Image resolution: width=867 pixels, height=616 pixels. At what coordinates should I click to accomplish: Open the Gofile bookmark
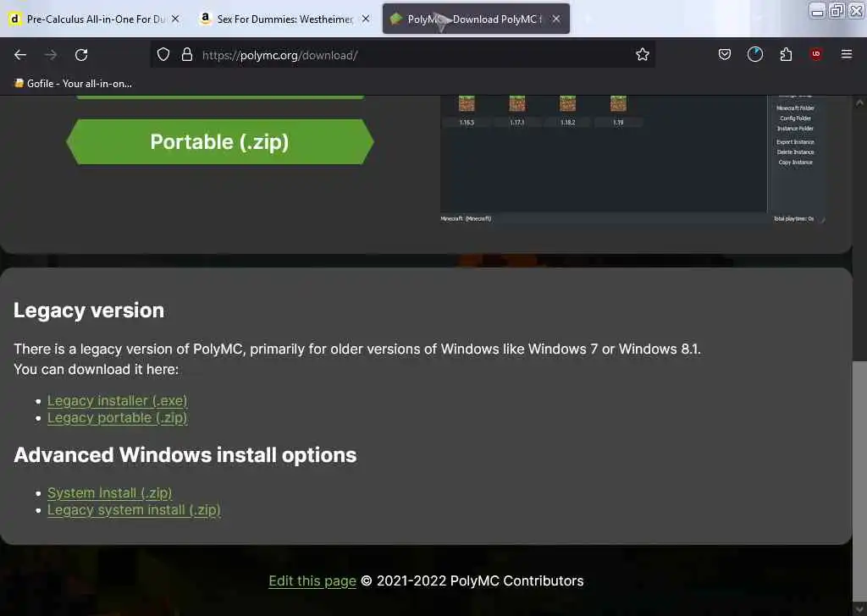[x=73, y=84]
